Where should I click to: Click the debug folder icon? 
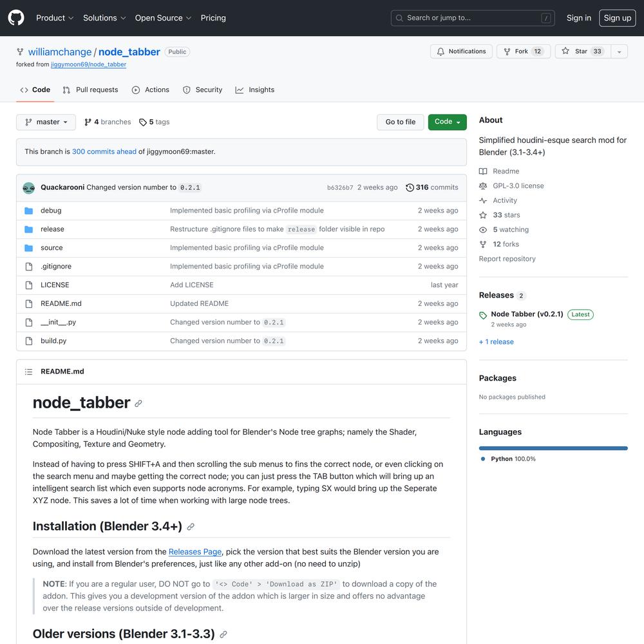tap(29, 211)
